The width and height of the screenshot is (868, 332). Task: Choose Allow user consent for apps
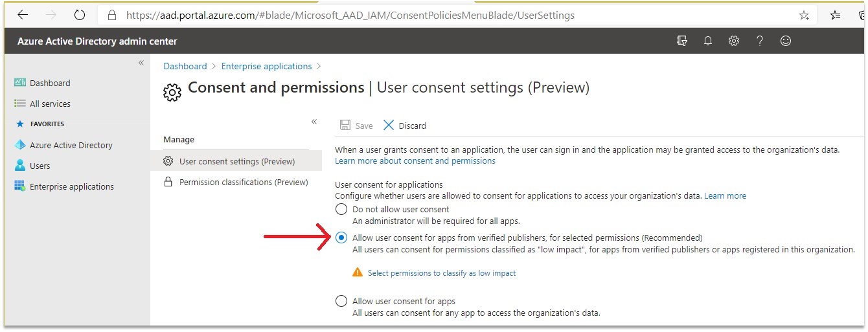click(341, 301)
